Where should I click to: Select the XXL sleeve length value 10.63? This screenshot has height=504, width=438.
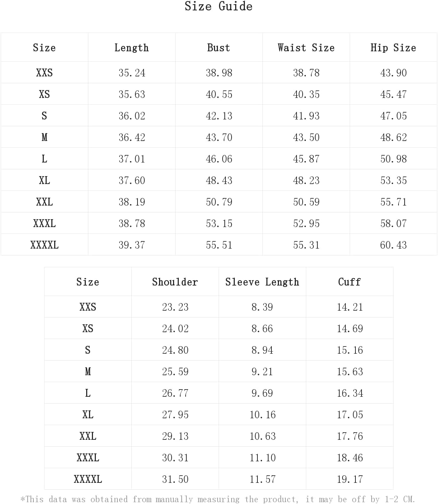[x=262, y=436]
